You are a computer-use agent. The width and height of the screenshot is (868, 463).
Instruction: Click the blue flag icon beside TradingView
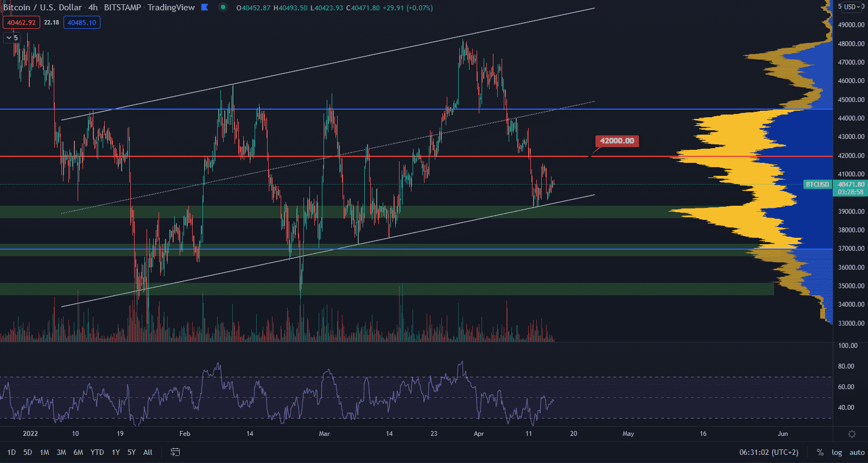click(x=205, y=8)
